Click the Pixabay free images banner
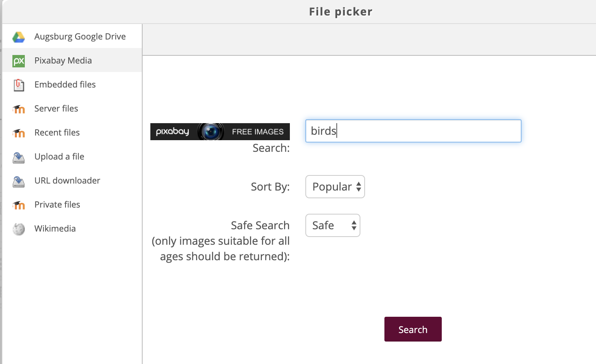The width and height of the screenshot is (596, 364). 220,132
